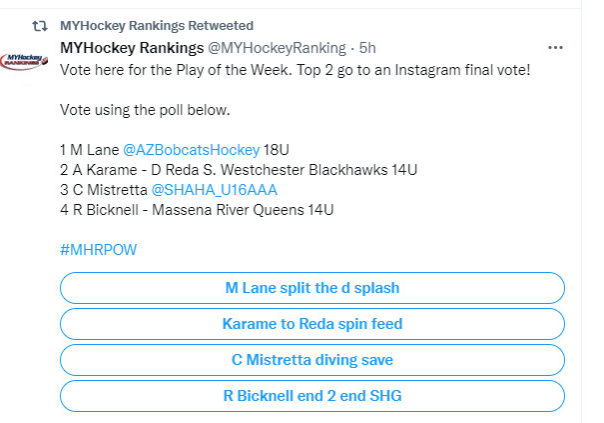This screenshot has width=604, height=423.
Task: Click the @MYHockeyRanking handle
Action: [x=277, y=48]
